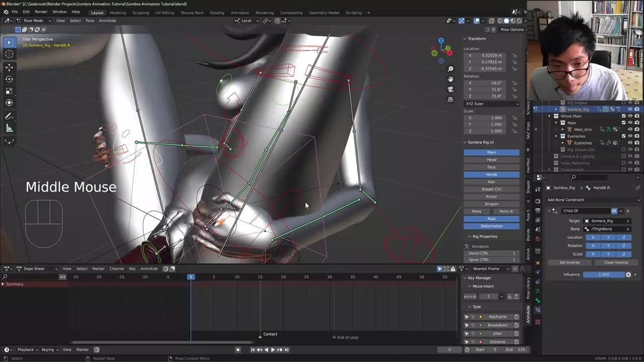The height and width of the screenshot is (362, 644).
Task: Toggle the Child Of constraint eye icon
Action: tap(614, 211)
